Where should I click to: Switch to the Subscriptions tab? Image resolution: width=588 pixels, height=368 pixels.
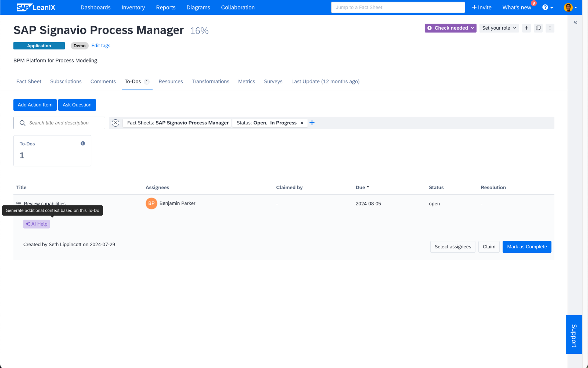[x=66, y=82]
